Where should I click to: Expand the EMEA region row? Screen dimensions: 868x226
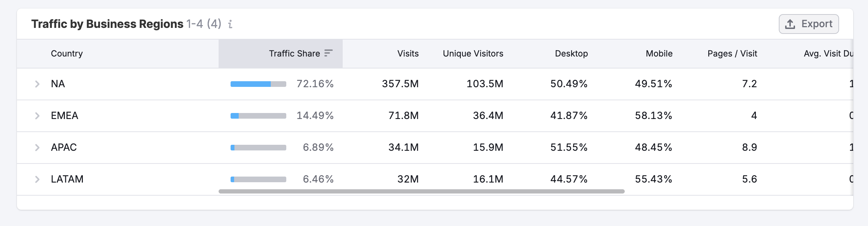(x=37, y=116)
